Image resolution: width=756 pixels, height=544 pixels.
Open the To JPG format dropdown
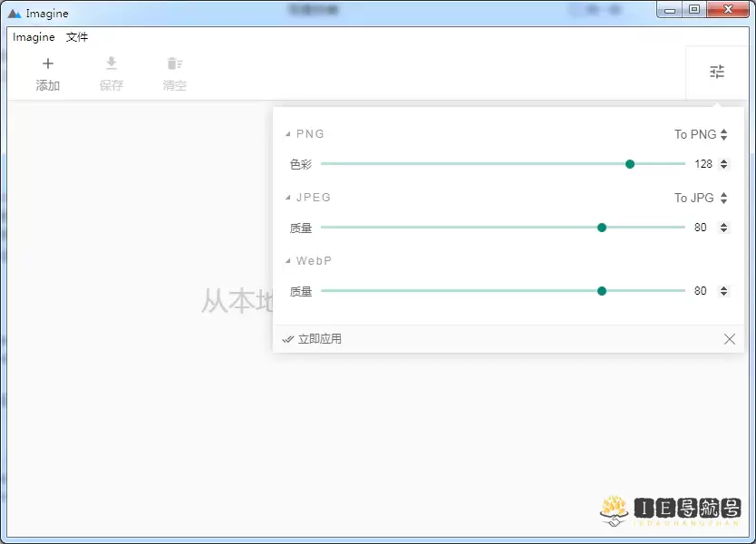pyautogui.click(x=701, y=198)
